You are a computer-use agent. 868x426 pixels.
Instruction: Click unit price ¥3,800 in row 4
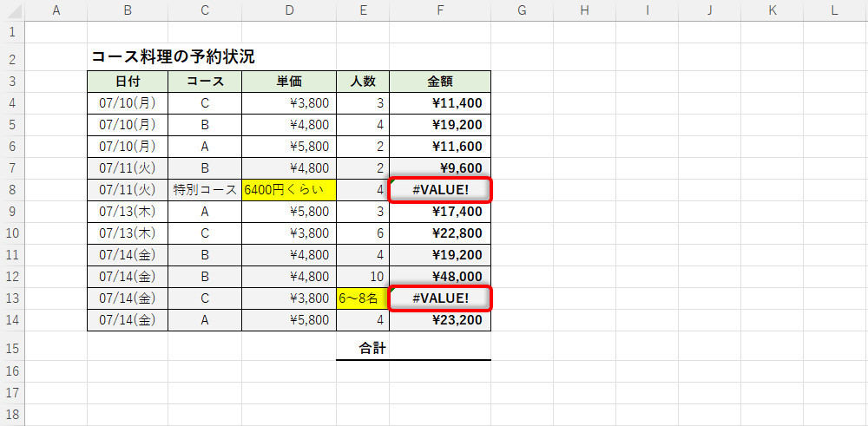pyautogui.click(x=289, y=103)
